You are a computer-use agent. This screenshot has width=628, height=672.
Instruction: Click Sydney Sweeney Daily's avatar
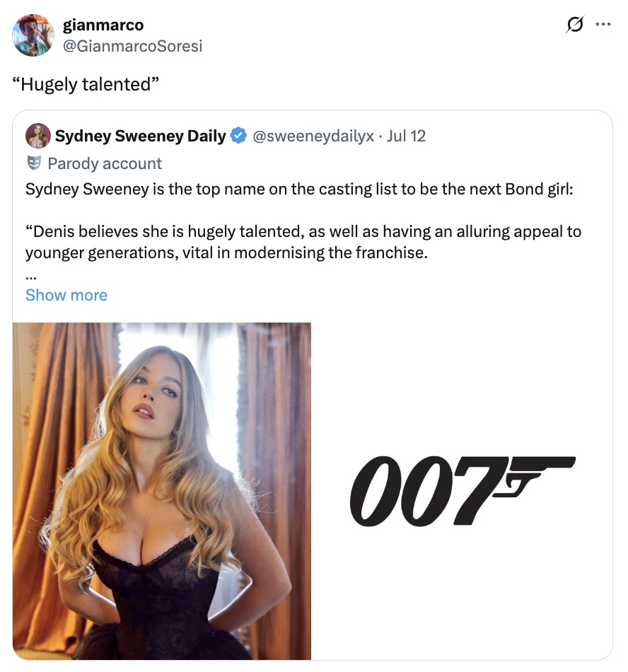[x=37, y=135]
